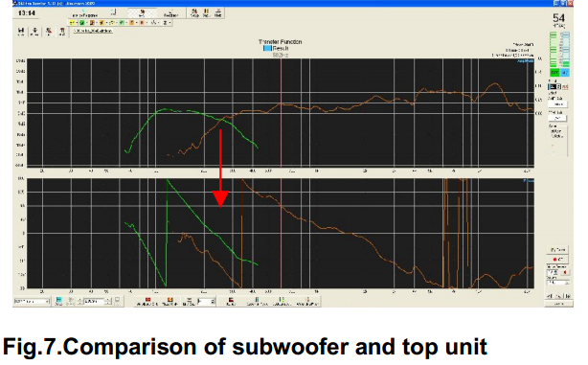Click the text label field below trace storage buttons
Viewport: 588px width, 365px height.
pos(93,31)
